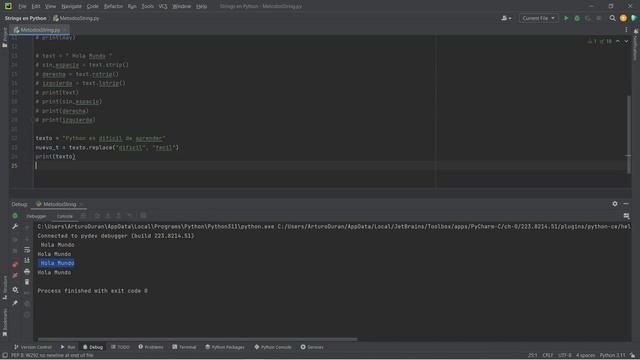
Task: Go to previous highlighted problem arrow
Action: [618, 41]
